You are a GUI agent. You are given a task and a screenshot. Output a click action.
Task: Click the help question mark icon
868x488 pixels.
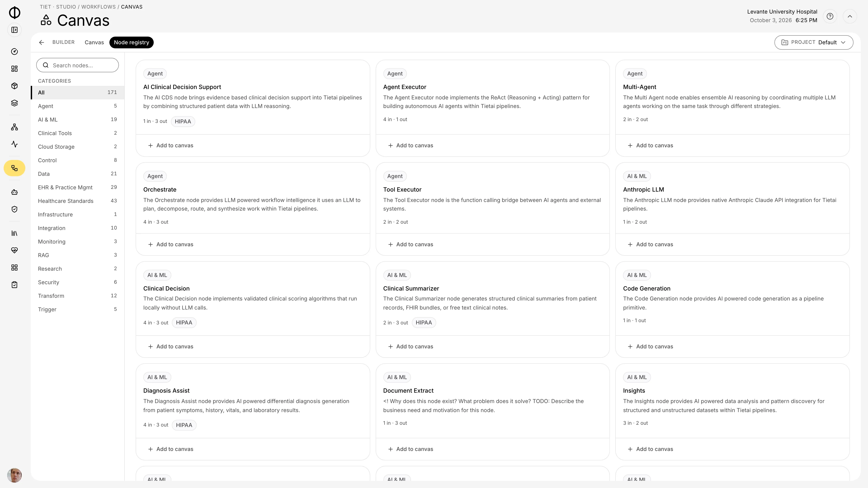(x=830, y=16)
